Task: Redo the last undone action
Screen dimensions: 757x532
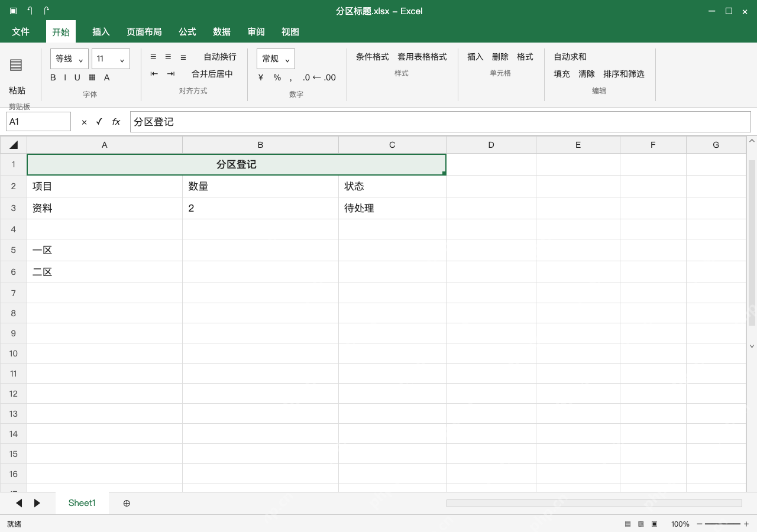Action: coord(47,11)
